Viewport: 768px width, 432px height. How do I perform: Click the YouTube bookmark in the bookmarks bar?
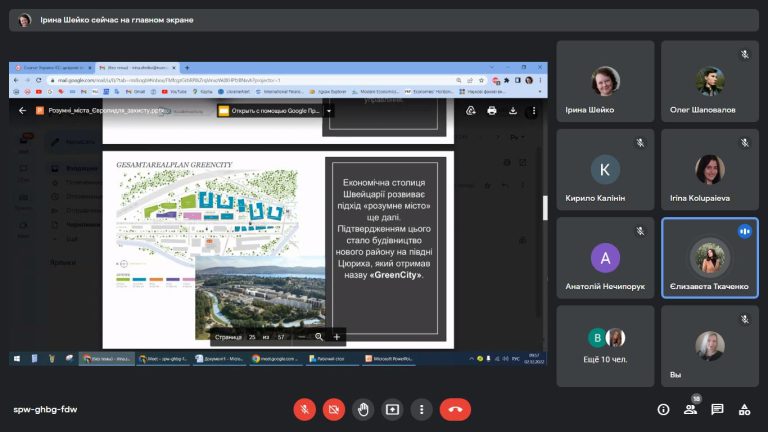point(174,92)
